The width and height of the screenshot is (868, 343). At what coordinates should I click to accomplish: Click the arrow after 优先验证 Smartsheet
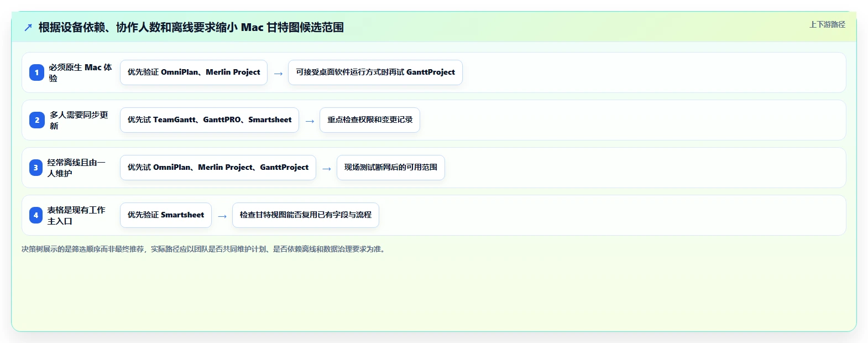[x=222, y=216]
